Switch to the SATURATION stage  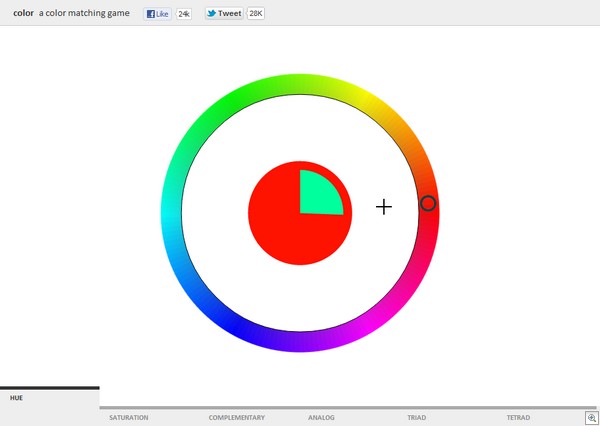128,417
